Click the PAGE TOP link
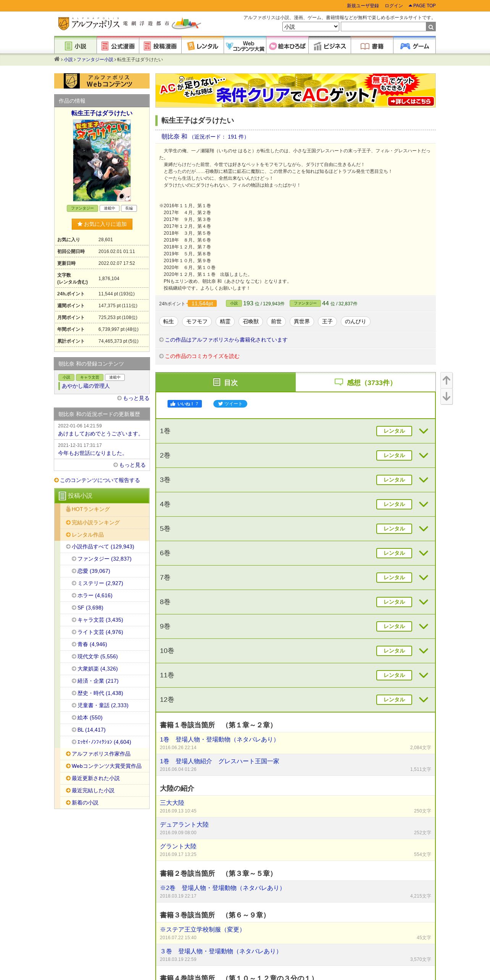490x980 pixels. 422,6
